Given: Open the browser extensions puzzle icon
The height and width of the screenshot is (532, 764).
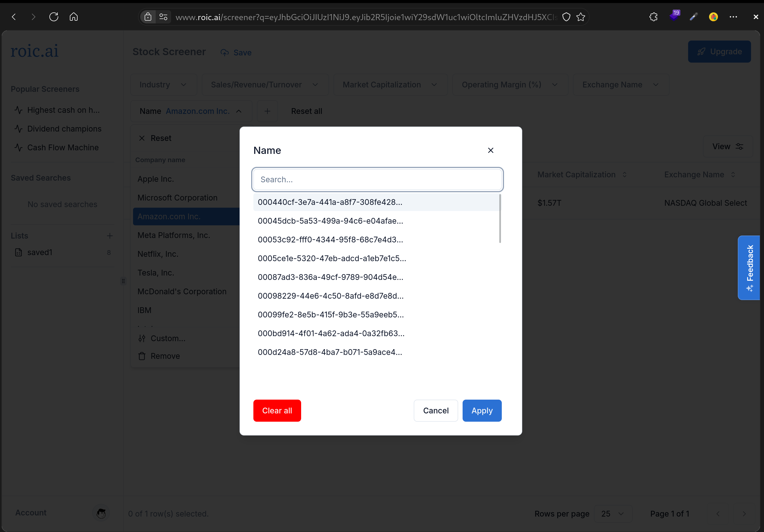Looking at the screenshot, I should 653,17.
